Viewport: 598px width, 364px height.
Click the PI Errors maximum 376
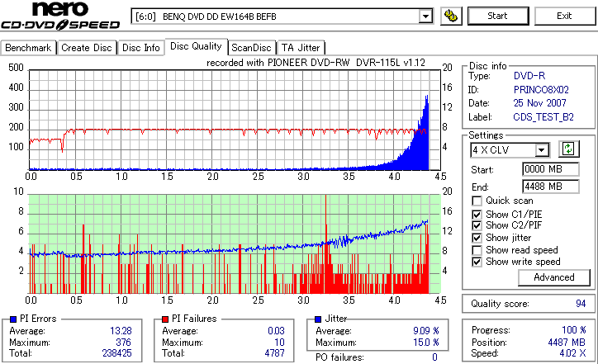coord(123,343)
